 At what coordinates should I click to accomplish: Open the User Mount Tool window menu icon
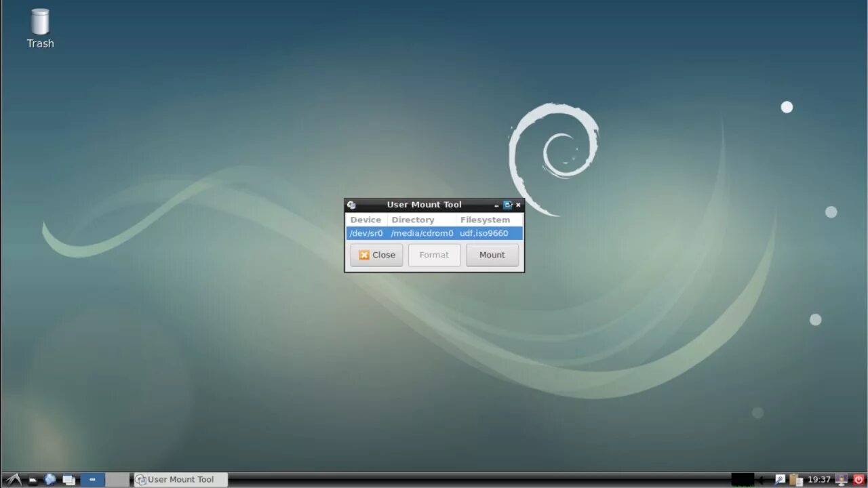point(351,205)
